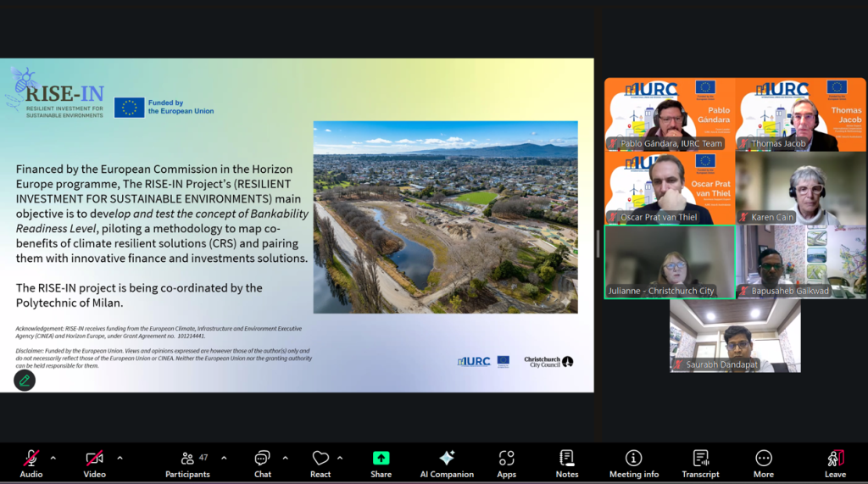Unmute the microphone with Audio button

31,462
